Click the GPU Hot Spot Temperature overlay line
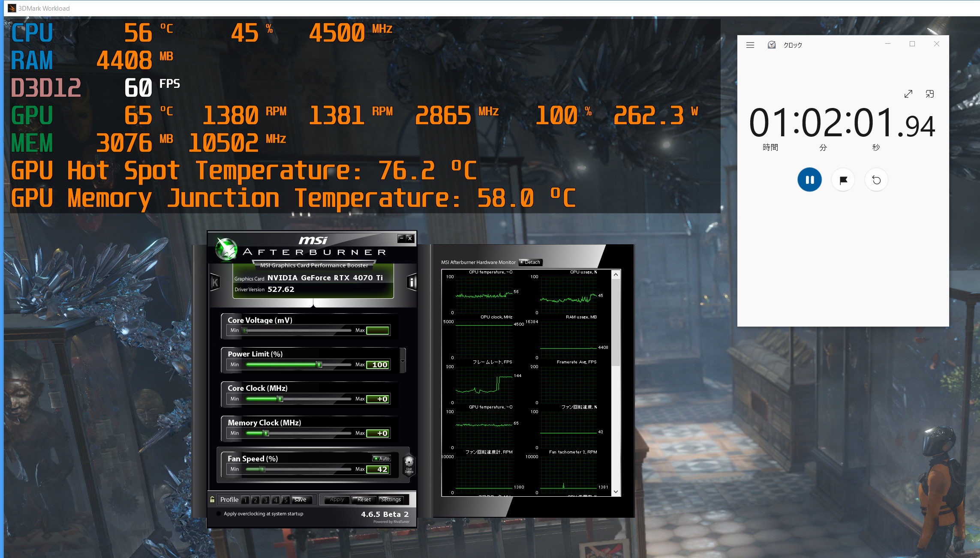 coord(243,171)
